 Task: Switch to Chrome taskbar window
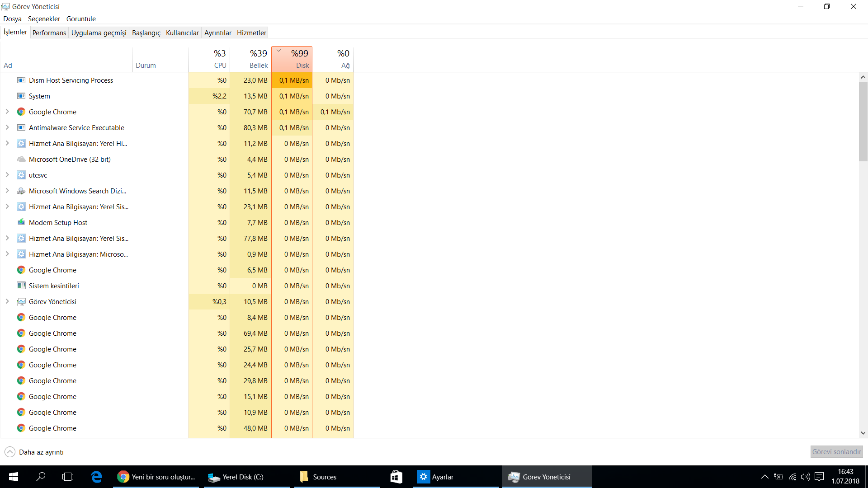(157, 477)
